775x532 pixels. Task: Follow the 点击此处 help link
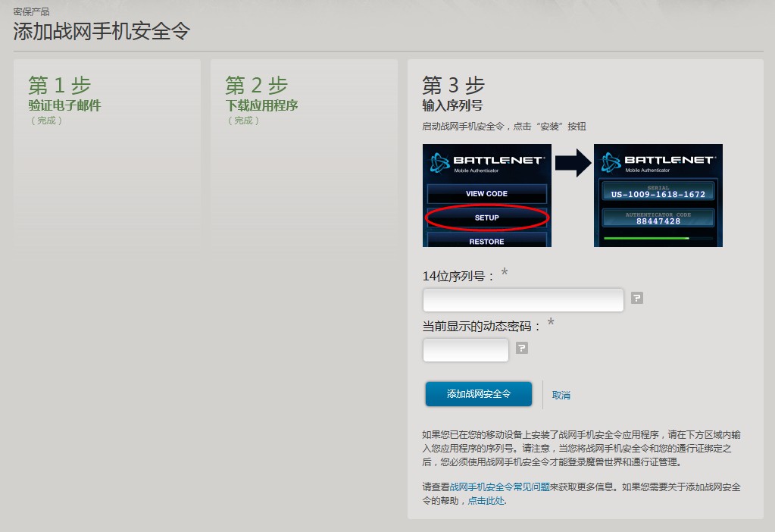(486, 501)
